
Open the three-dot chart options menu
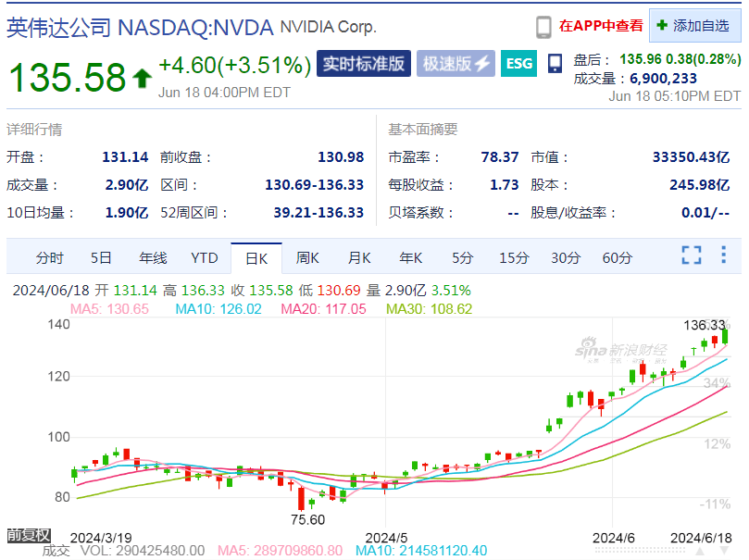point(724,255)
